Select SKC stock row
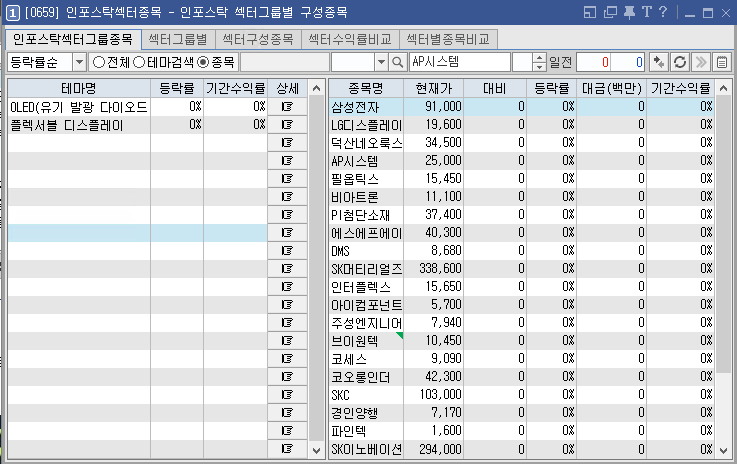The image size is (737, 464). tap(522, 394)
